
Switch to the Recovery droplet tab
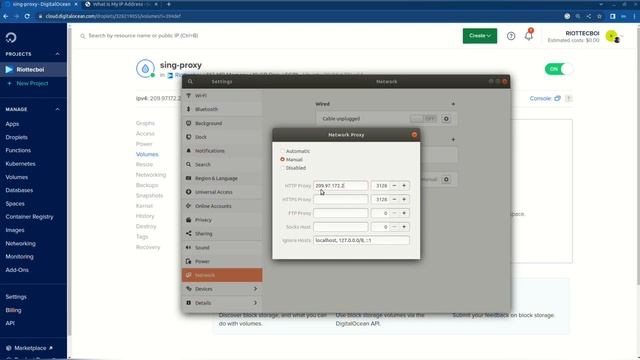148,247
